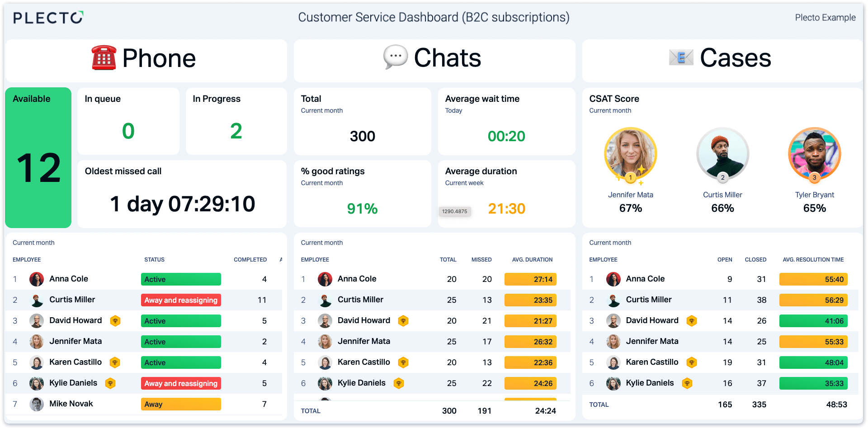This screenshot has width=868, height=429.
Task: Sort phone table by COMPLETED column
Action: [x=250, y=260]
